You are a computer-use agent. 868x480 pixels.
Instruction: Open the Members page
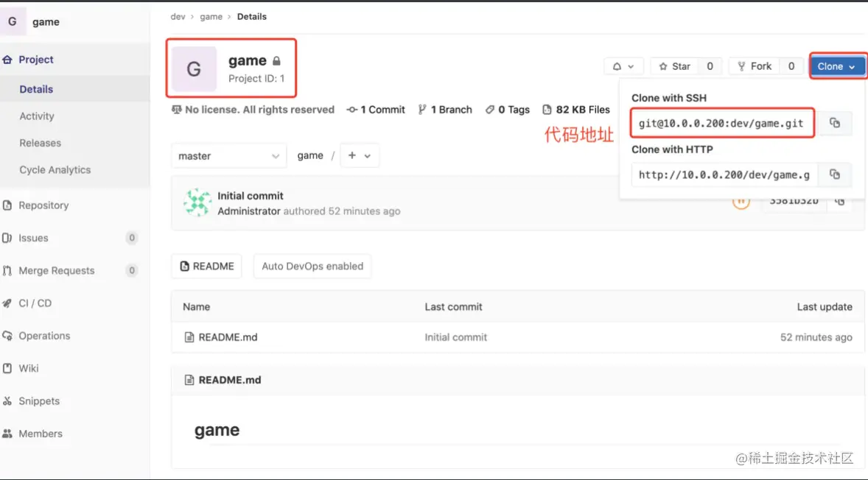(x=41, y=434)
